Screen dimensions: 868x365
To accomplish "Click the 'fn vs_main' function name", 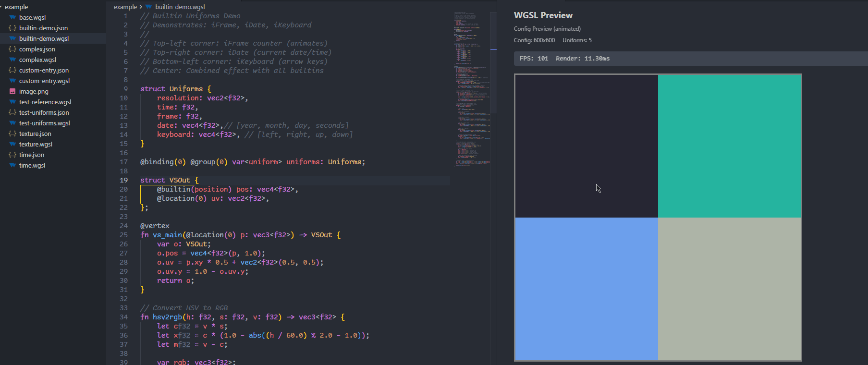I will (168, 235).
